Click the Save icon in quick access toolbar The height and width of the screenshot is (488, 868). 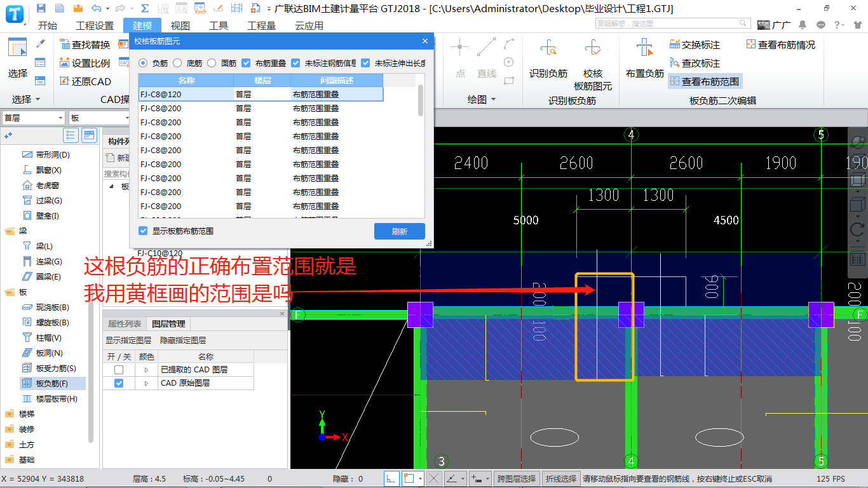tap(41, 8)
